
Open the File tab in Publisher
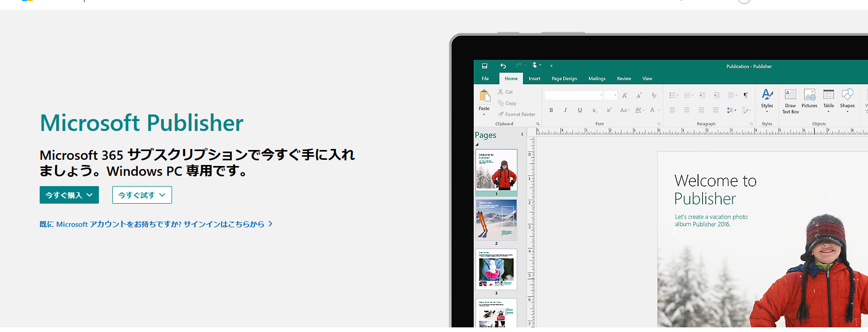point(485,79)
